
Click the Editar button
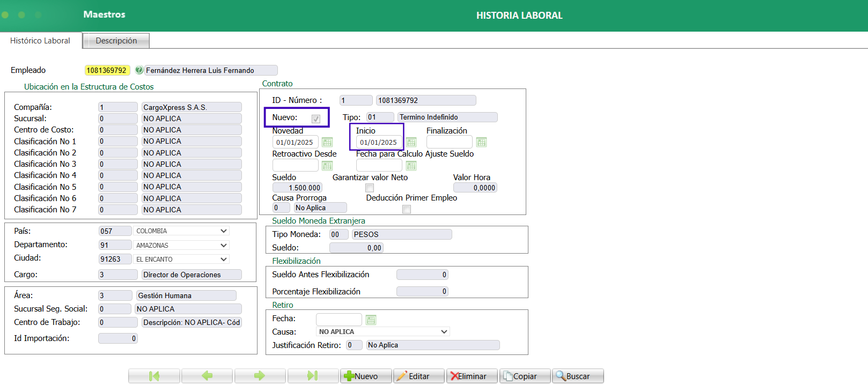coord(419,376)
